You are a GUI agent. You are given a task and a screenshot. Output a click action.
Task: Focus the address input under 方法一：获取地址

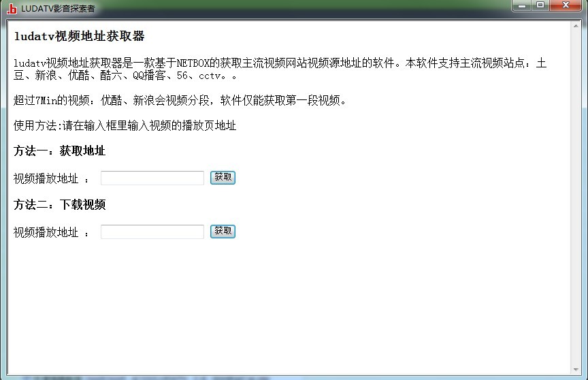(152, 178)
